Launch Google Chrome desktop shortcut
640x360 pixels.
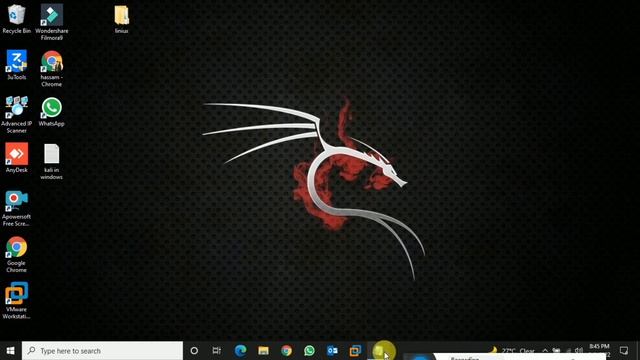pyautogui.click(x=16, y=254)
